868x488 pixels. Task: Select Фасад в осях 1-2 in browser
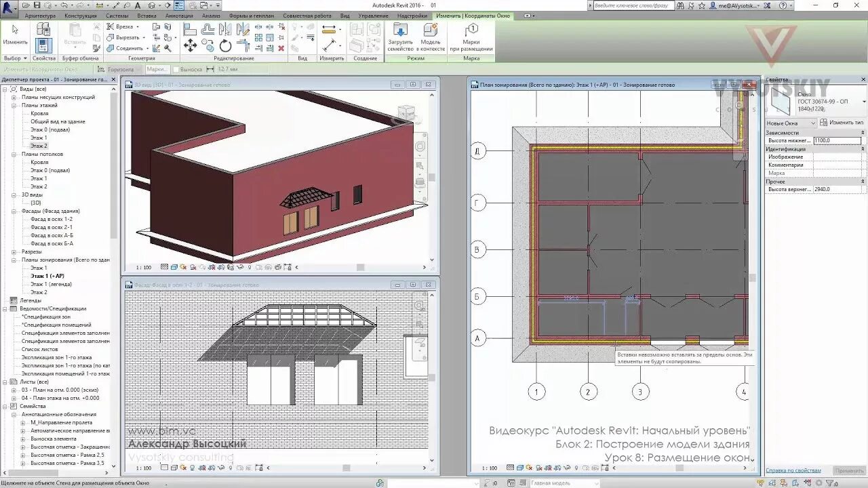pyautogui.click(x=52, y=219)
